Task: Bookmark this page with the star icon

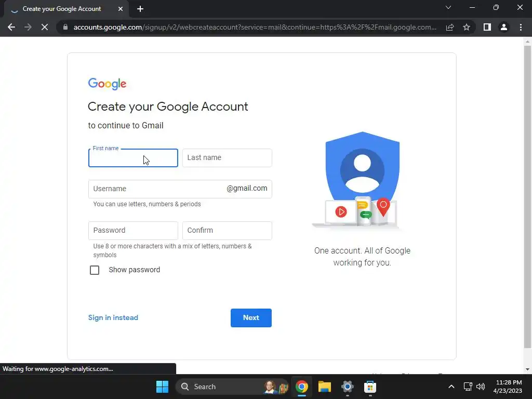Action: (467, 27)
